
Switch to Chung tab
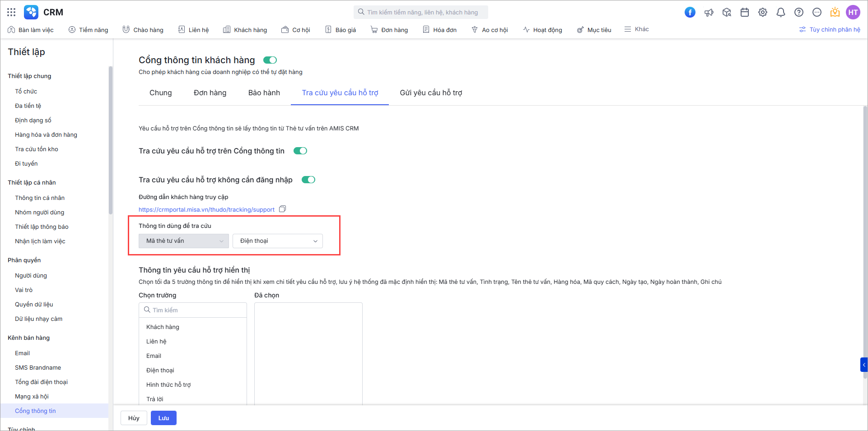point(161,93)
